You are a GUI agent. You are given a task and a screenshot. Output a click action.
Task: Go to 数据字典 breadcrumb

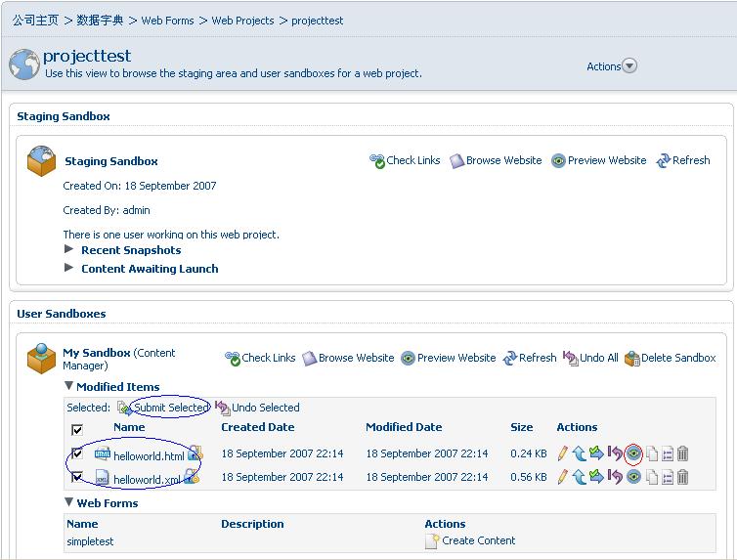100,21
